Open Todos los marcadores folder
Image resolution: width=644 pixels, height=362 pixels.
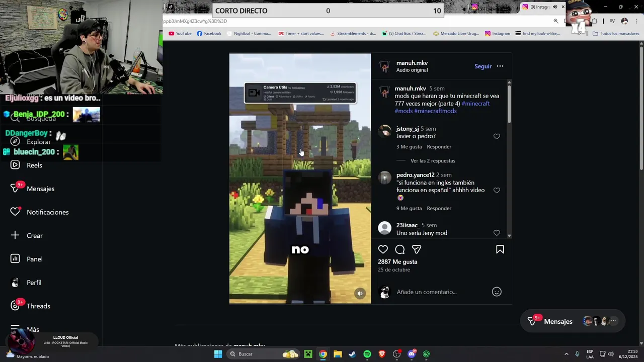(616, 34)
